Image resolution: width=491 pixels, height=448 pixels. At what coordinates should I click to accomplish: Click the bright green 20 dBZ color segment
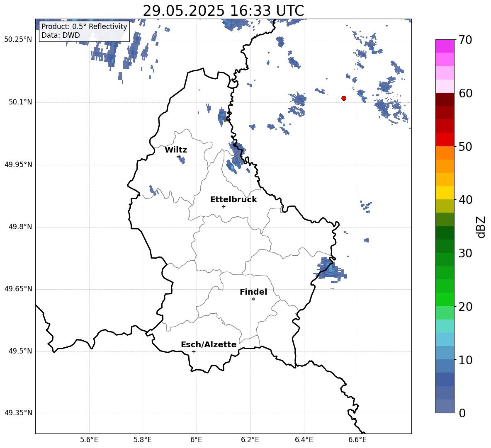[445, 299]
